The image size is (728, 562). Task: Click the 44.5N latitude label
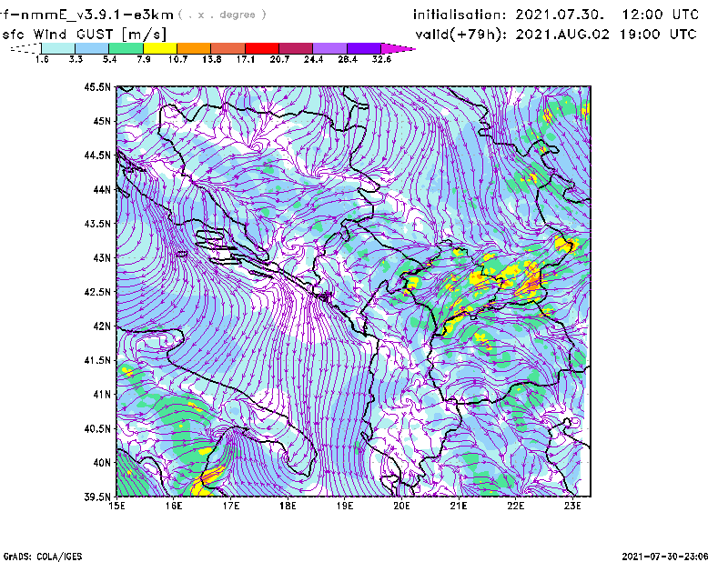click(x=97, y=155)
